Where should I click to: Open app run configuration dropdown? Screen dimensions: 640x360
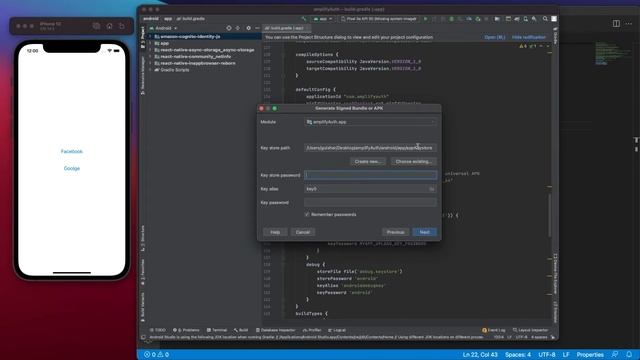[322, 19]
